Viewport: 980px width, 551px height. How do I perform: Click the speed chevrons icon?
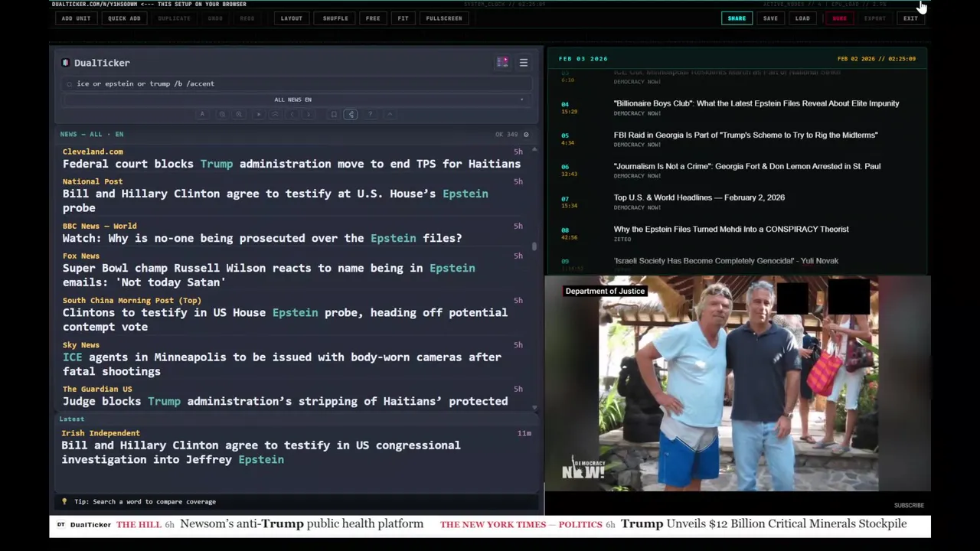tap(275, 115)
